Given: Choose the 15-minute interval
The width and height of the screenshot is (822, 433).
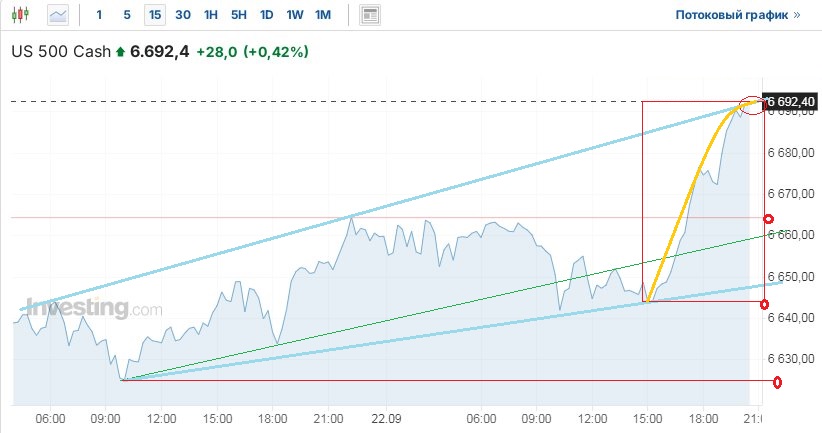Looking at the screenshot, I should (x=155, y=15).
